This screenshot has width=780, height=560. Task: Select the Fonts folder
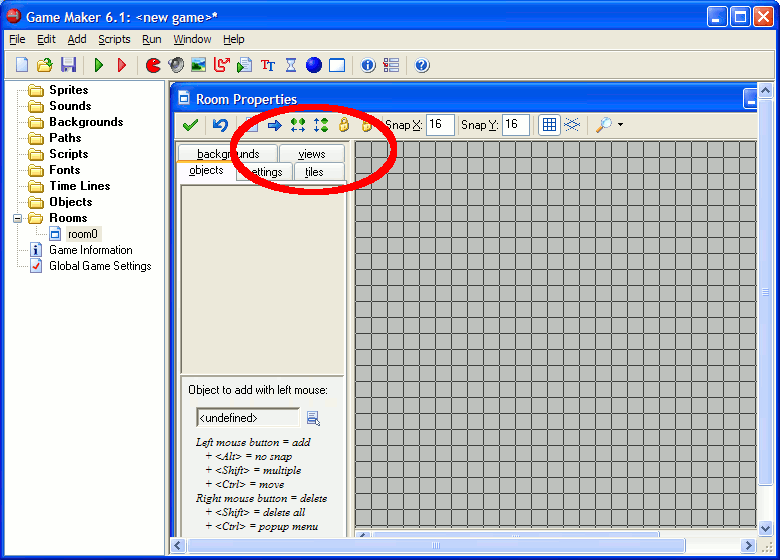(65, 170)
